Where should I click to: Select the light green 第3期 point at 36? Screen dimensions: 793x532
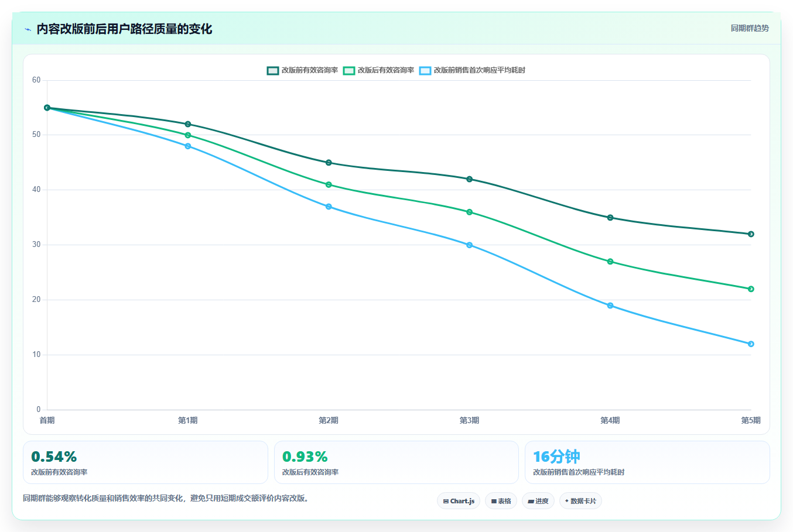(x=469, y=212)
